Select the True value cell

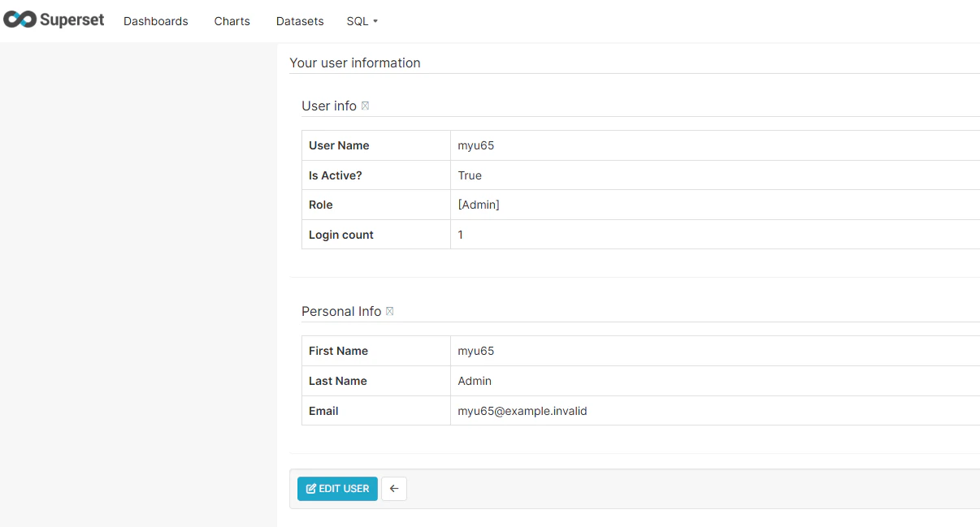coord(715,175)
